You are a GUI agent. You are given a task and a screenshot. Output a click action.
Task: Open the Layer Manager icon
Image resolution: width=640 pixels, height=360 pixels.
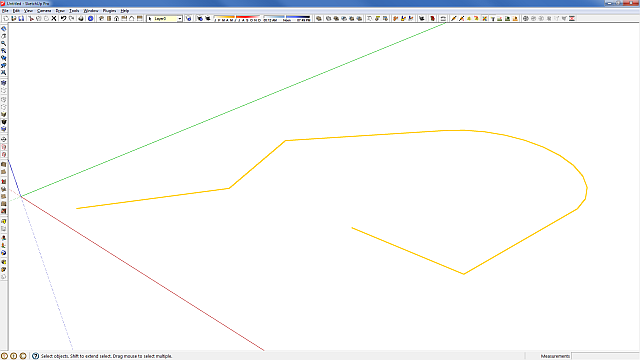[x=188, y=18]
